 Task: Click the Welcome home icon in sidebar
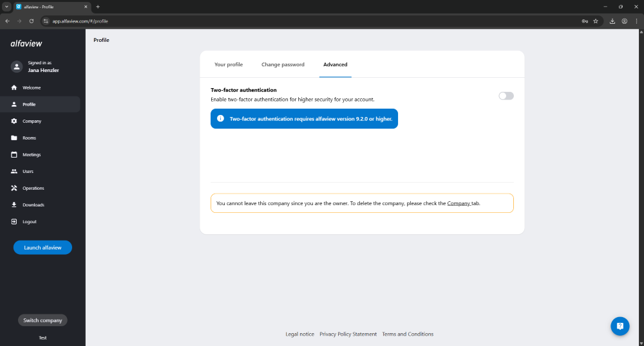[14, 87]
